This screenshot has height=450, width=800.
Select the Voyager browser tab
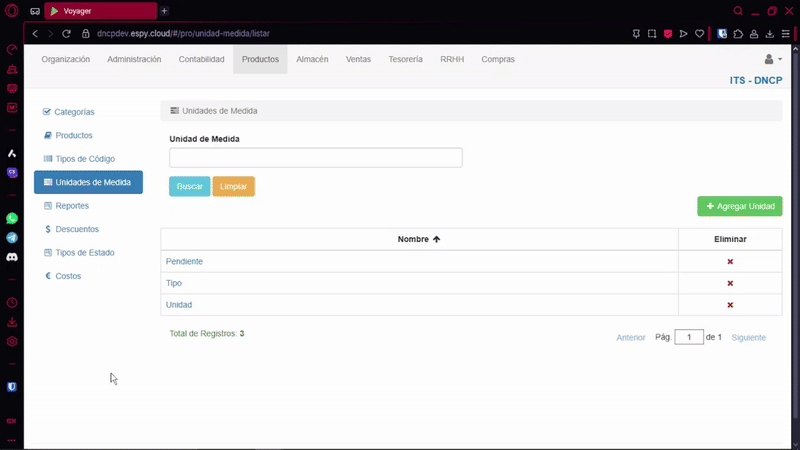pyautogui.click(x=101, y=11)
